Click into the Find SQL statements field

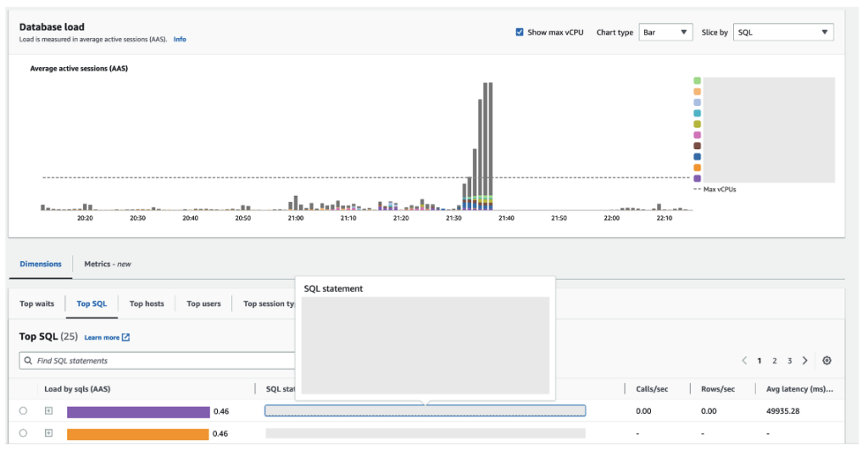(x=157, y=360)
